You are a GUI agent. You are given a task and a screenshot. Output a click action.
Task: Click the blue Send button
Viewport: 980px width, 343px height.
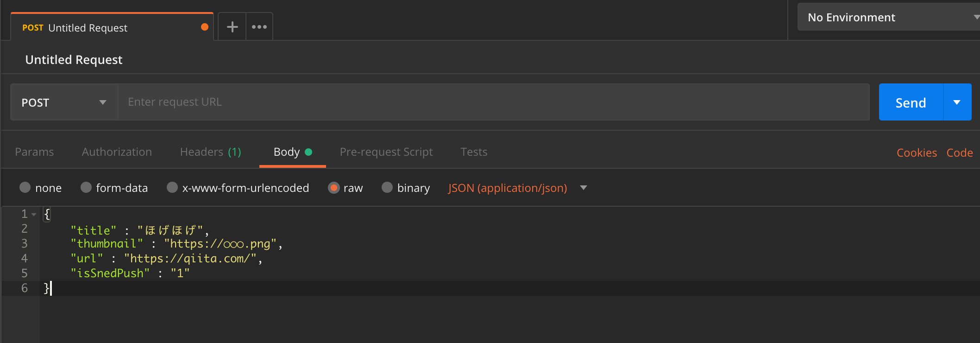tap(911, 102)
